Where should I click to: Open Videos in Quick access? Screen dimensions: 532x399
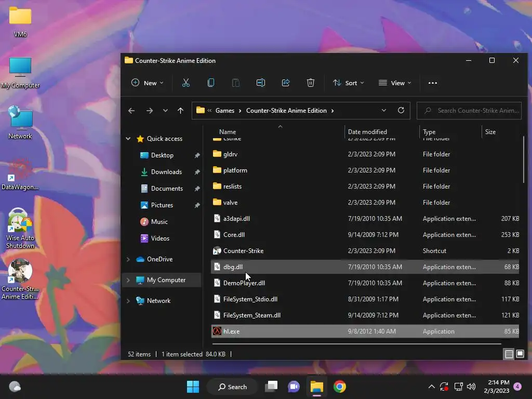(160, 238)
